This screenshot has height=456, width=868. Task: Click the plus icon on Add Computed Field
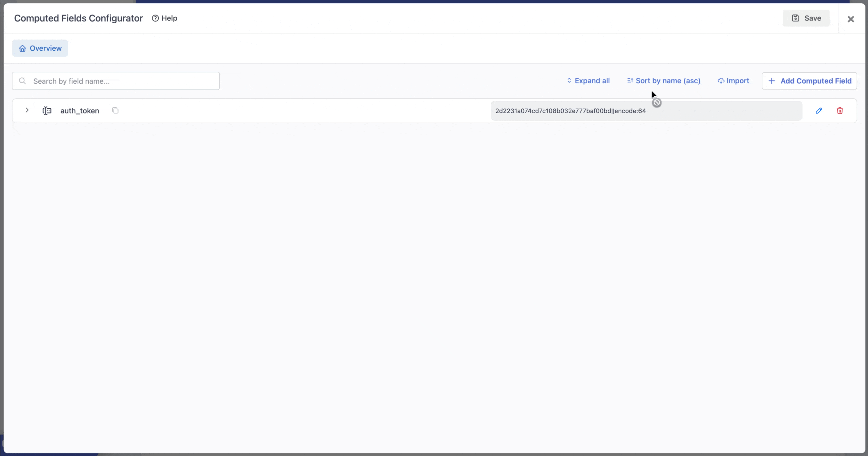coord(771,81)
